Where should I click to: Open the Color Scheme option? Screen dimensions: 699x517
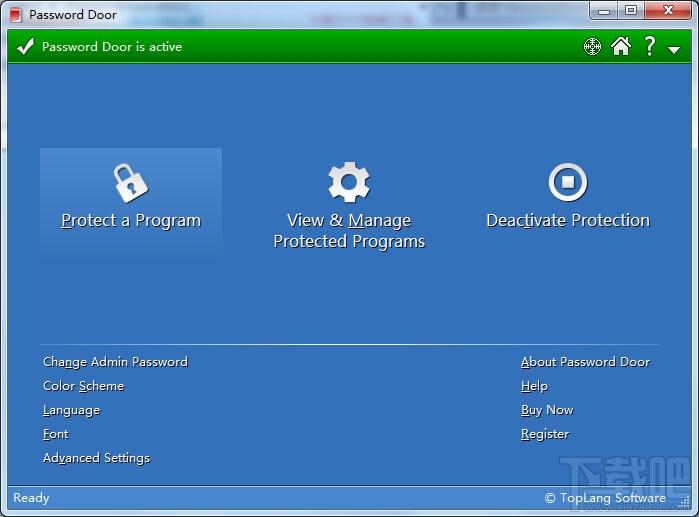(x=83, y=386)
